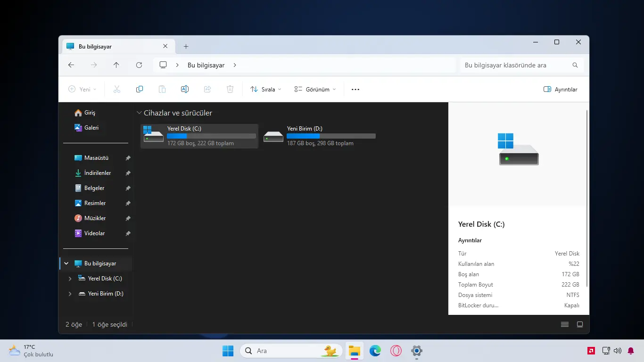Open Settings gear from taskbar
Screen dimensions: 644x362
coord(417,351)
